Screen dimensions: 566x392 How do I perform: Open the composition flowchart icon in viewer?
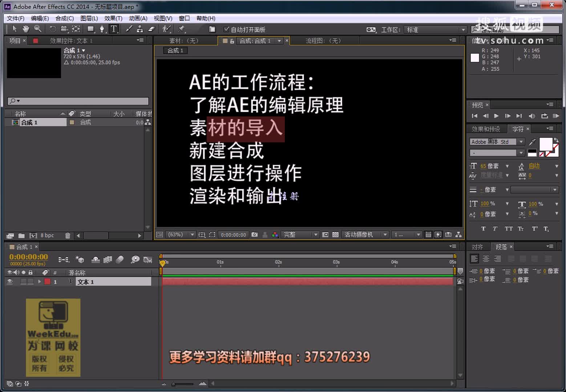(x=458, y=234)
